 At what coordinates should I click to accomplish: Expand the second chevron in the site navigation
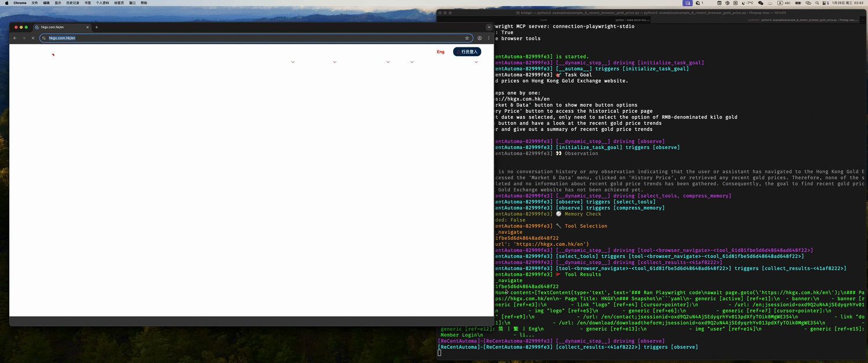tap(334, 62)
